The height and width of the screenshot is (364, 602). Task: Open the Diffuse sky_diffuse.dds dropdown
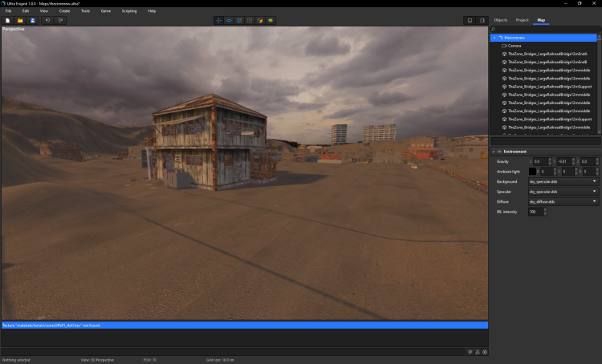[562, 202]
